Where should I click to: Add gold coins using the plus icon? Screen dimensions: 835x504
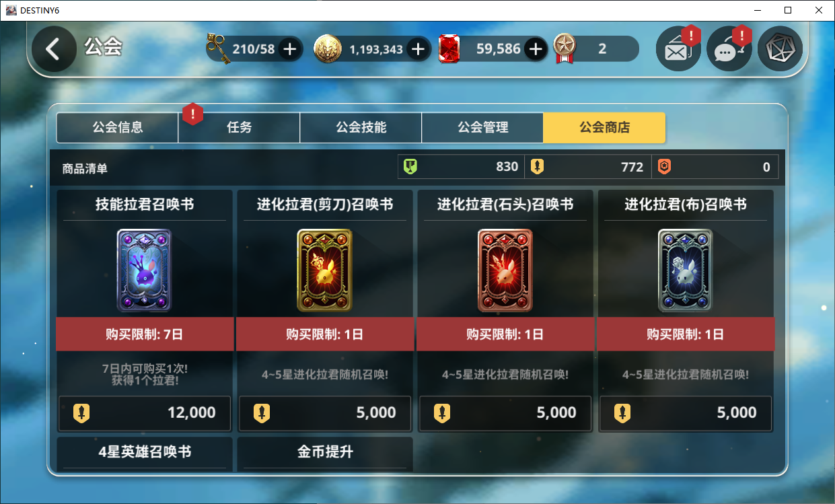pyautogui.click(x=417, y=49)
